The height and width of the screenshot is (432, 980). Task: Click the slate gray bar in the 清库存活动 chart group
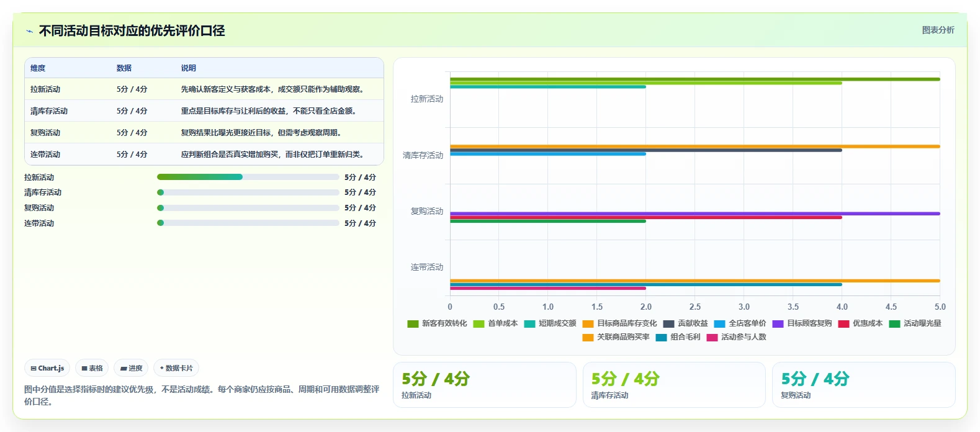point(646,150)
